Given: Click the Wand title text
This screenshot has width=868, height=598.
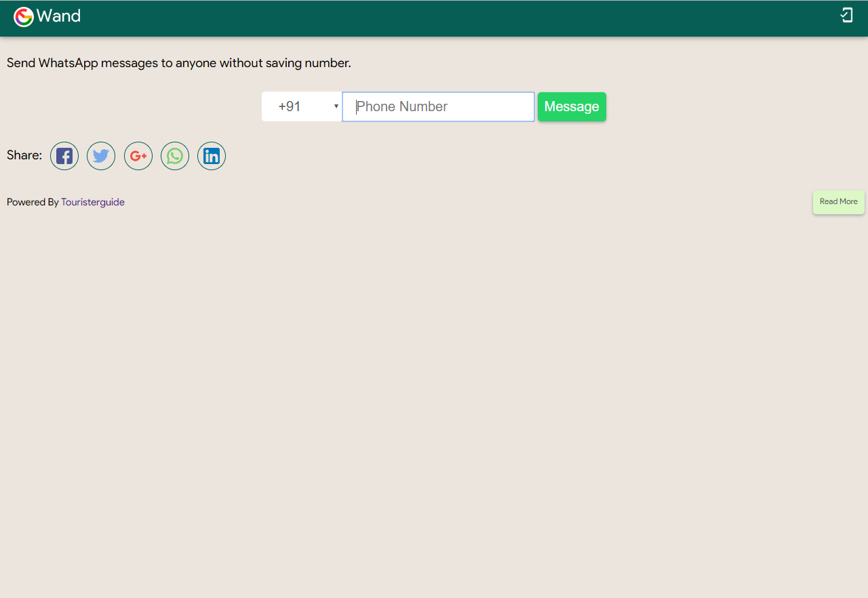Looking at the screenshot, I should coord(59,16).
